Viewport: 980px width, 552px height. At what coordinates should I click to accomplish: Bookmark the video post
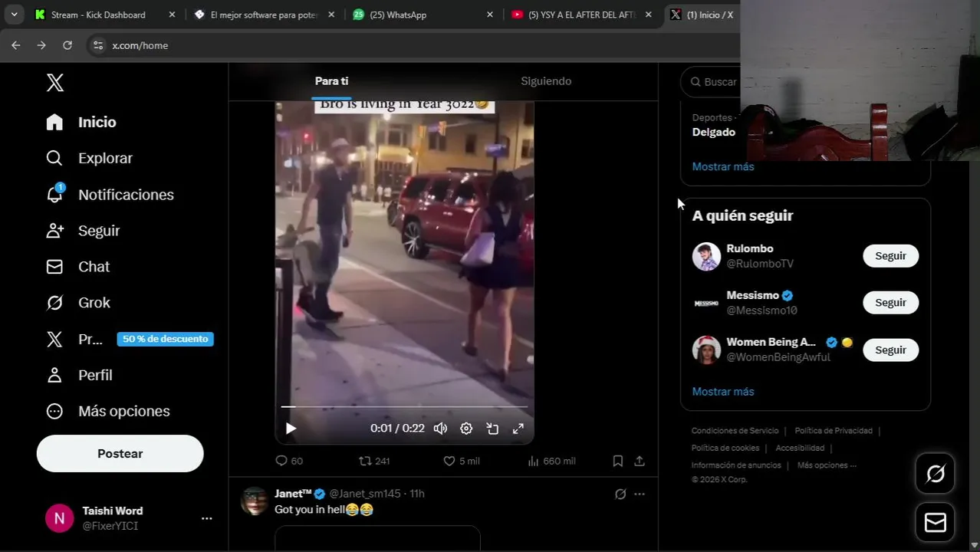[x=617, y=461]
